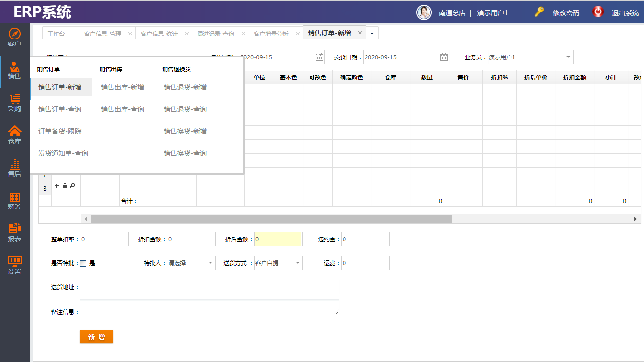
Task: Open the 客户 sidebar module
Action: pos(14,37)
